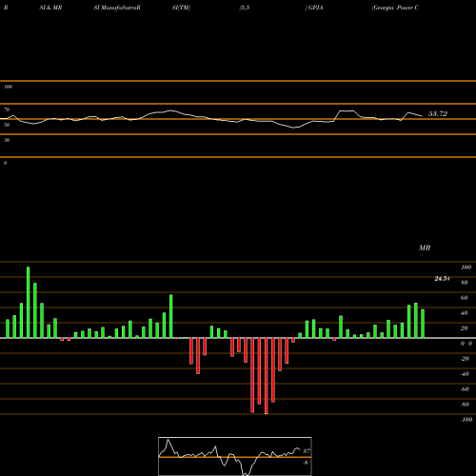Click the -20 label on MR axis

[465, 359]
